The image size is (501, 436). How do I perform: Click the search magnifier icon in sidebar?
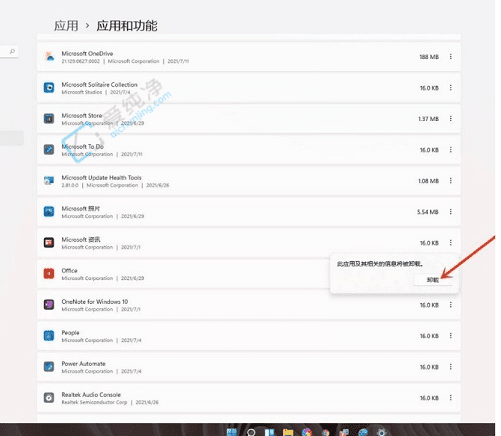(x=12, y=51)
